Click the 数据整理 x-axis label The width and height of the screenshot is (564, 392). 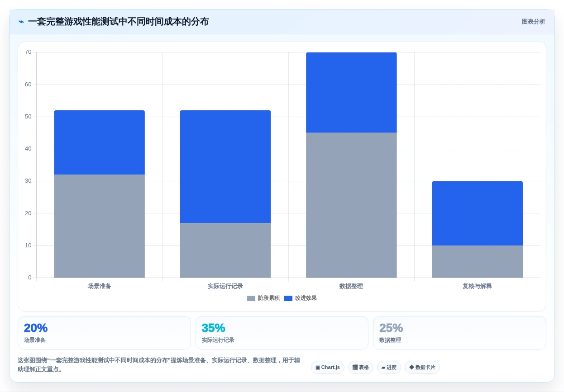pyautogui.click(x=351, y=286)
